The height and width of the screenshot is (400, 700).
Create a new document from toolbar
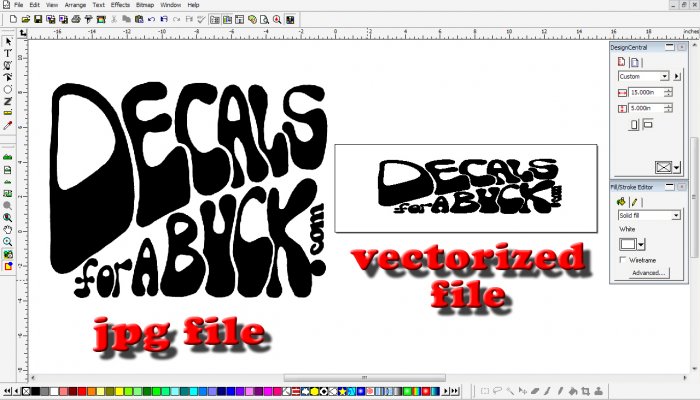13,19
